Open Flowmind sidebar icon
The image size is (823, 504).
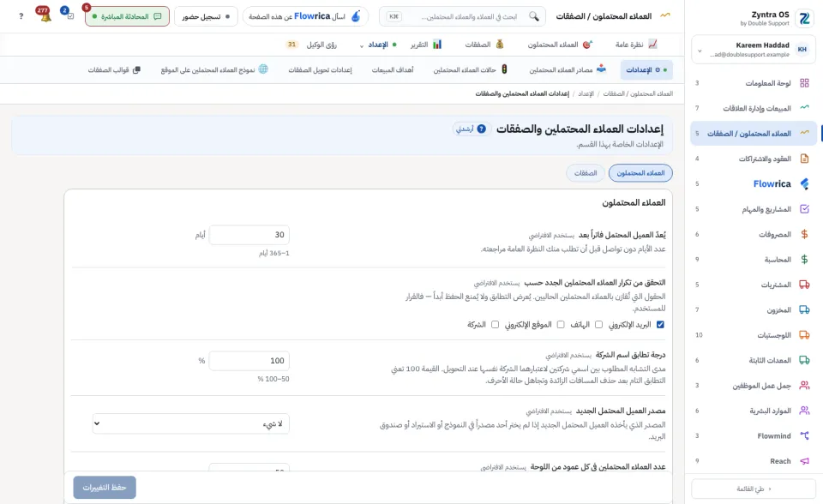click(804, 435)
